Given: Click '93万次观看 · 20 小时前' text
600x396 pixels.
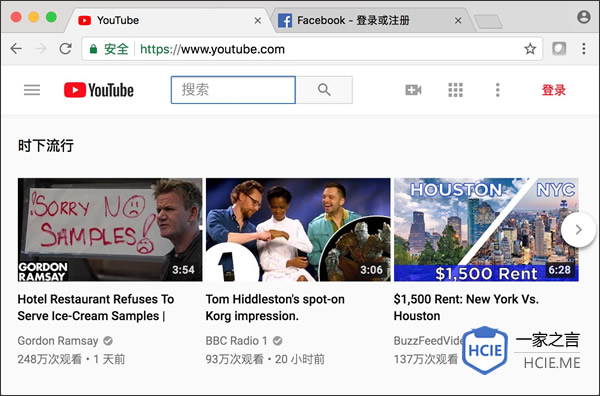Looking at the screenshot, I should [265, 359].
